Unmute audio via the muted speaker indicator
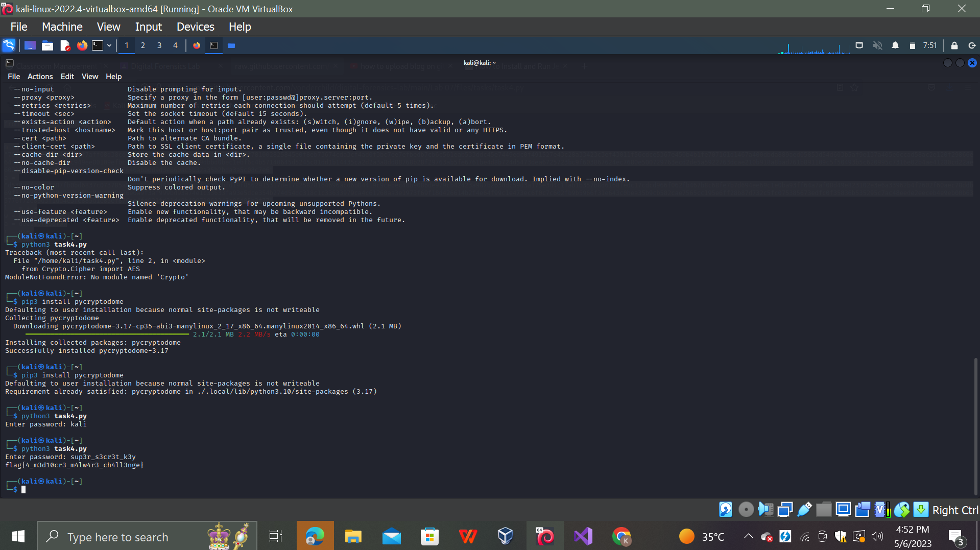Screen dimensions: 980x550 (x=878, y=45)
